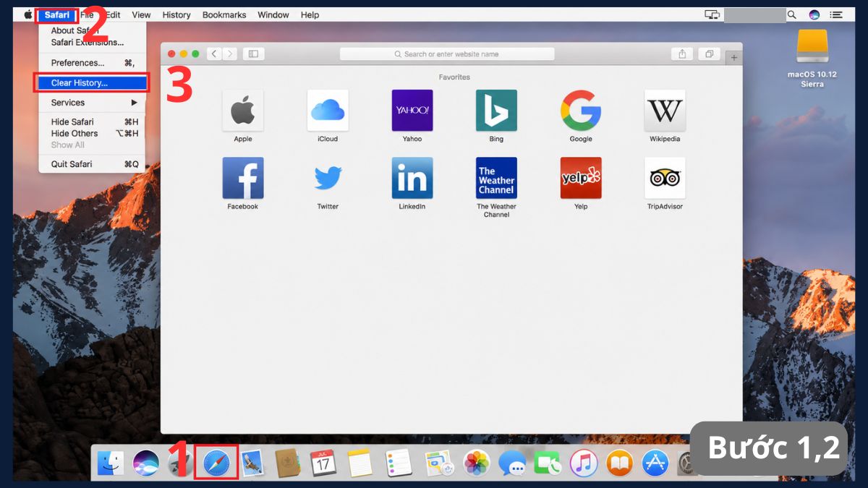
Task: Open Contacts book in the Dock
Action: (x=288, y=463)
